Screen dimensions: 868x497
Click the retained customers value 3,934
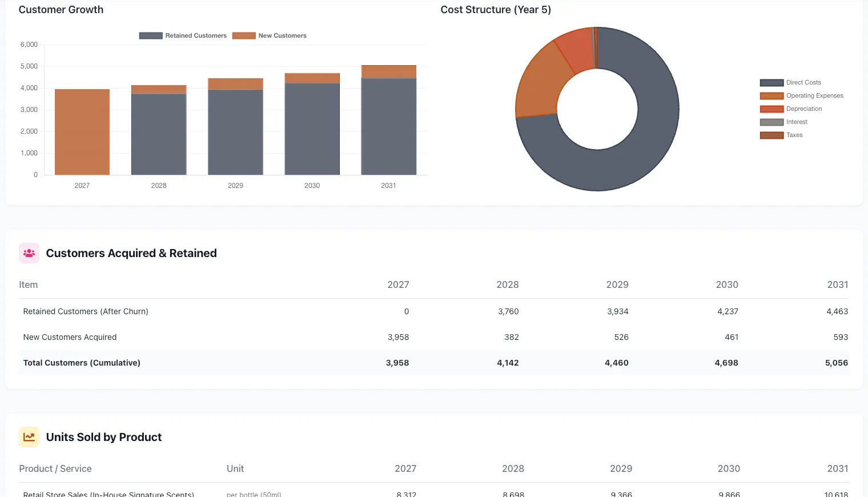click(x=618, y=311)
